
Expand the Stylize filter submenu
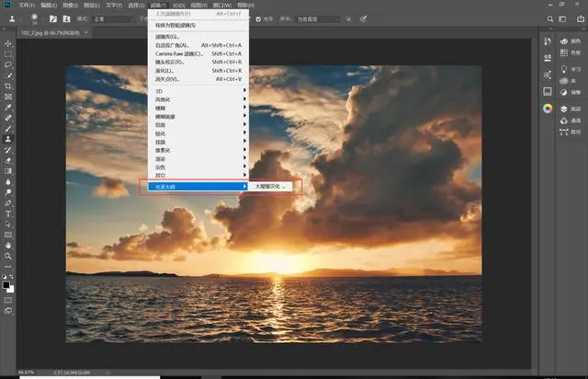pyautogui.click(x=198, y=99)
